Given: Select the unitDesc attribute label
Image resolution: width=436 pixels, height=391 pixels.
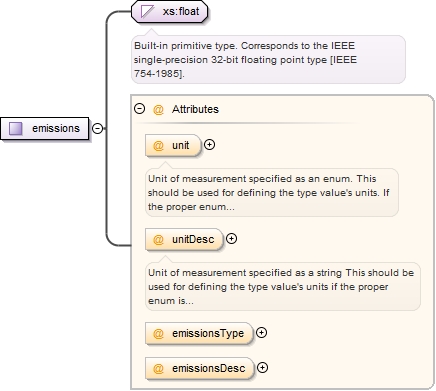Looking at the screenshot, I should click(193, 239).
